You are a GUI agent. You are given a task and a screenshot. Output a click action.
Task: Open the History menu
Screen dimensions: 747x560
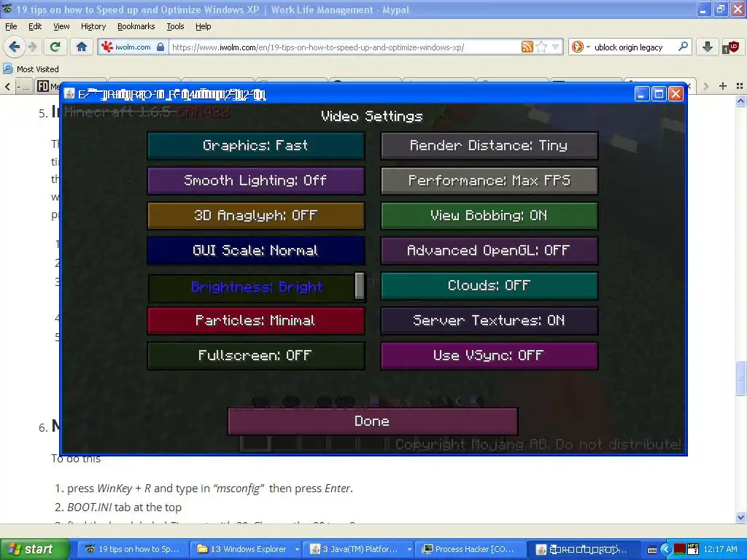(93, 26)
